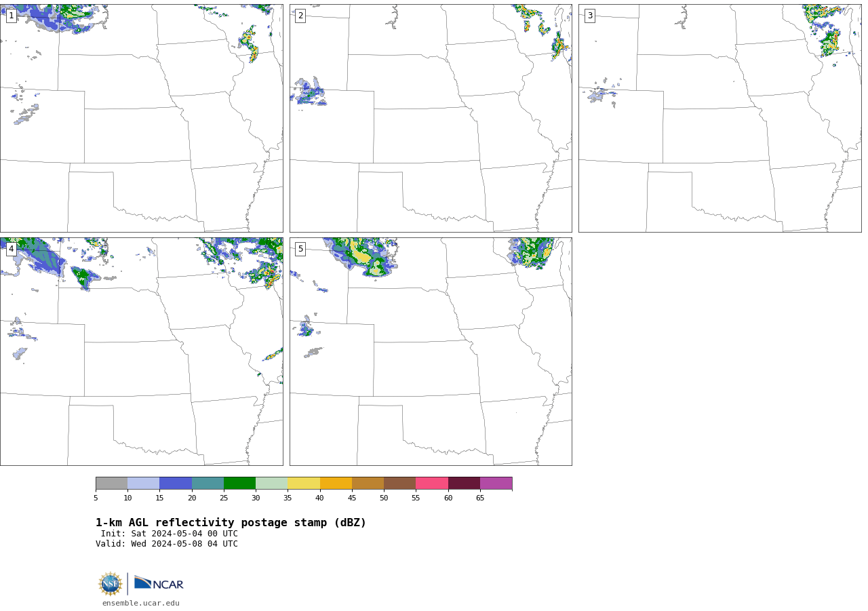Click the colorbar tick label 50
Image resolution: width=868 pixels, height=611 pixels.
point(384,498)
